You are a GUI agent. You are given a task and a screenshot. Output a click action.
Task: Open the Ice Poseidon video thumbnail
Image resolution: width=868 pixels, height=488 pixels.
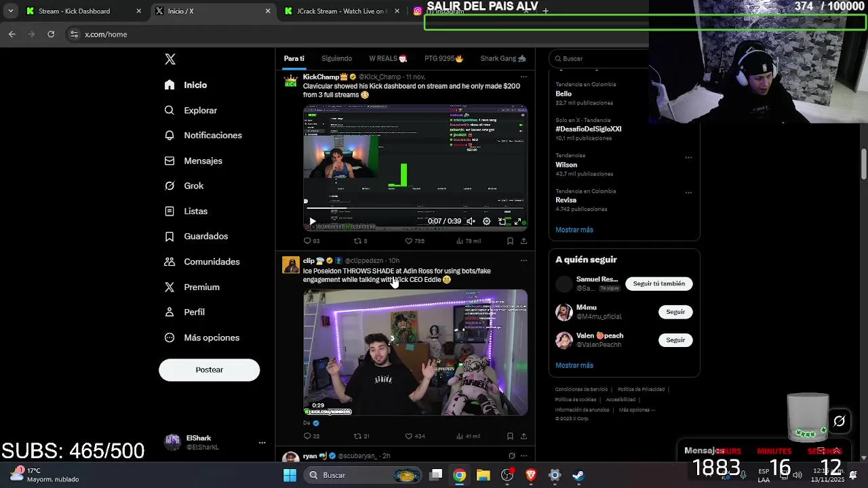pos(415,352)
